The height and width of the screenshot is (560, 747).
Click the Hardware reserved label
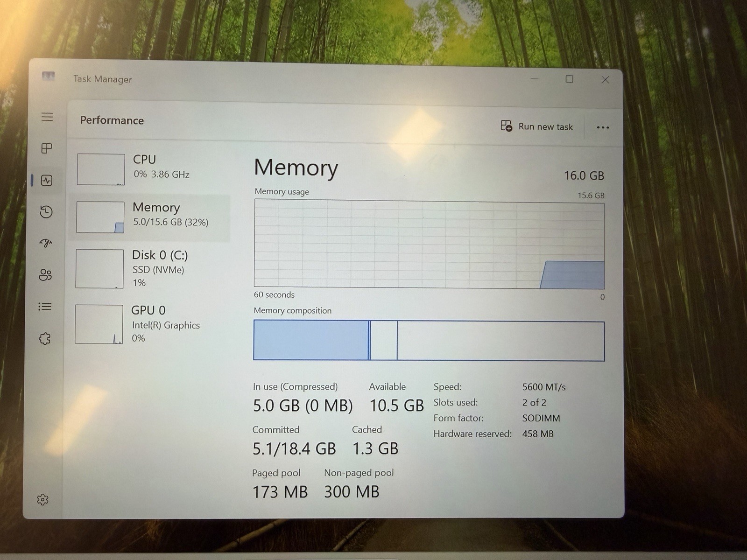pyautogui.click(x=472, y=434)
